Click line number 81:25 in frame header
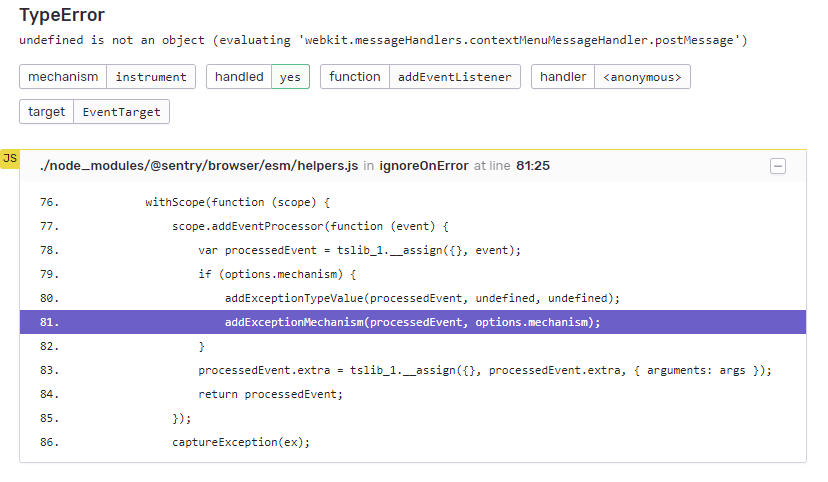828x482 pixels. (533, 166)
